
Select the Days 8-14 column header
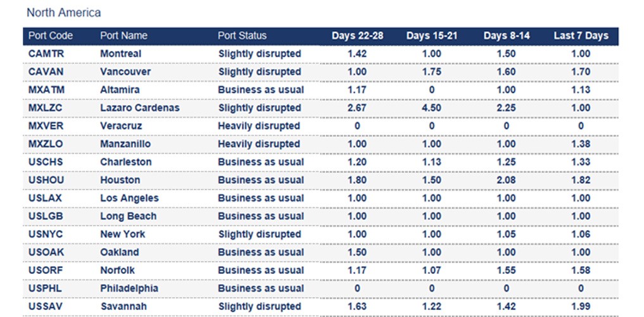click(507, 36)
